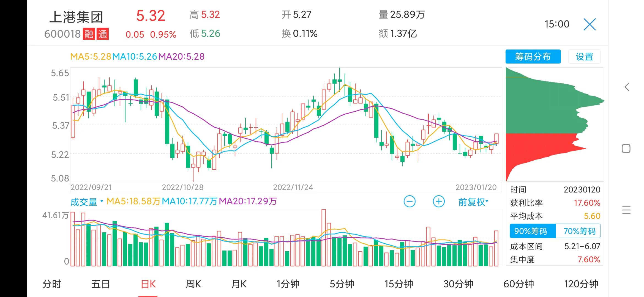Viewport: 644px width, 297px height.
Task: Toggle the 筹码分布 chip distribution panel
Action: point(533,56)
